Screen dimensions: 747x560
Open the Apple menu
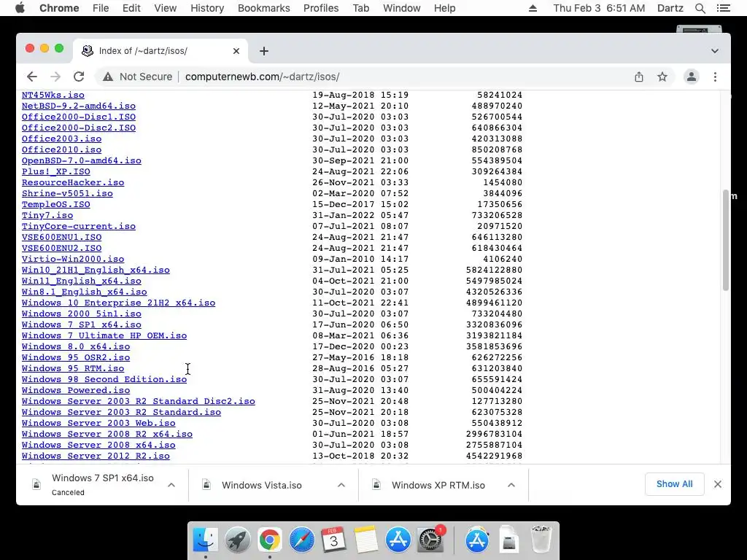click(x=20, y=8)
